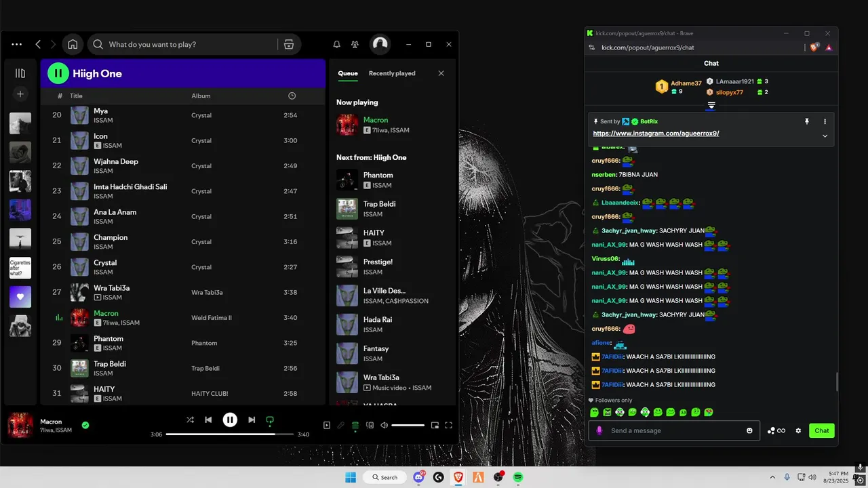Unpin the pinned message in Kick chat
The image size is (868, 488).
[x=807, y=121]
